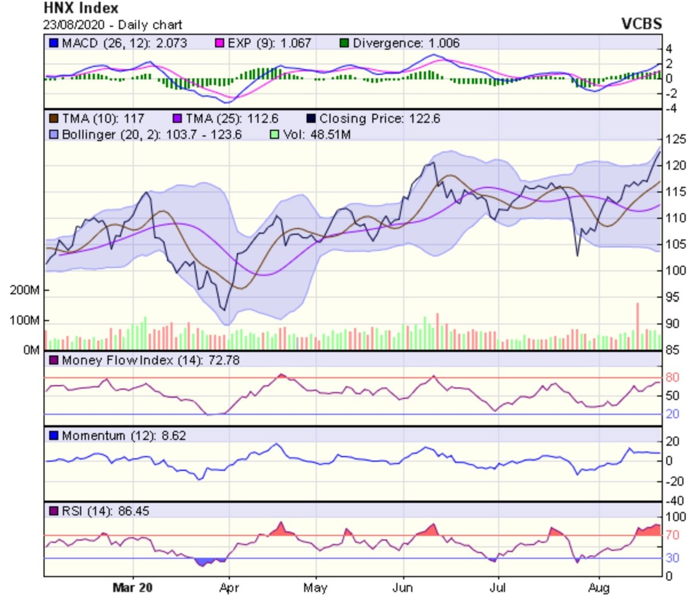
Task: Click the blue MACD legend swatch
Action: click(54, 43)
